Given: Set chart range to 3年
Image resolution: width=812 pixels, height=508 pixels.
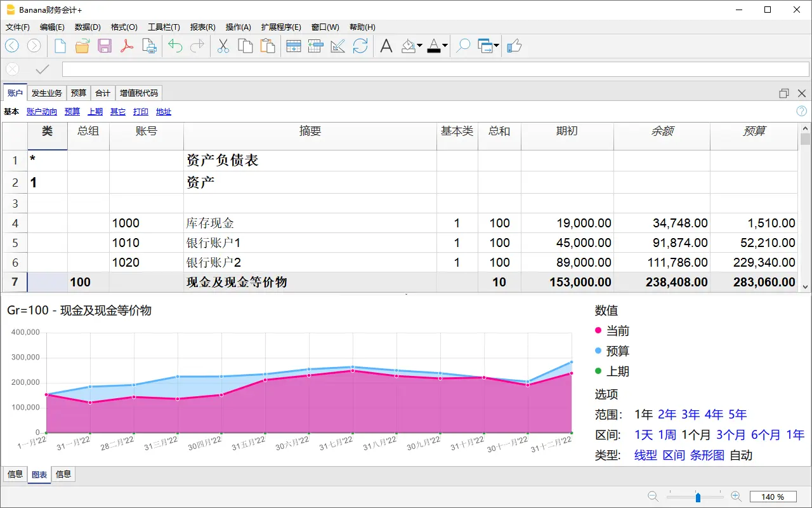Looking at the screenshot, I should point(690,415).
